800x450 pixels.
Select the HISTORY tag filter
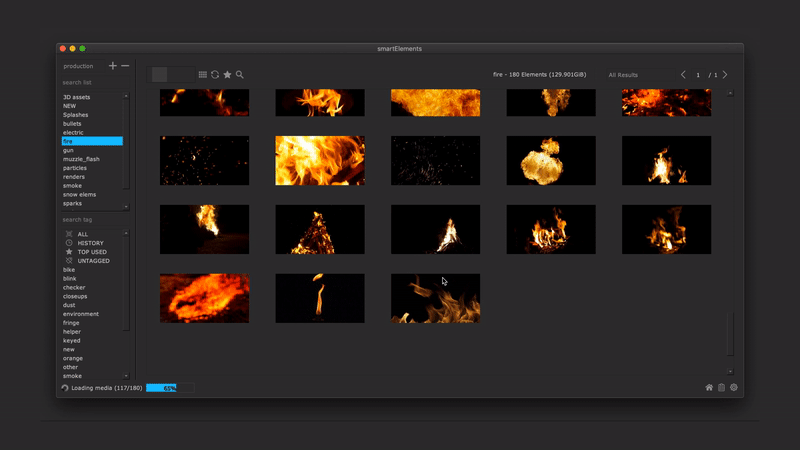coord(90,243)
